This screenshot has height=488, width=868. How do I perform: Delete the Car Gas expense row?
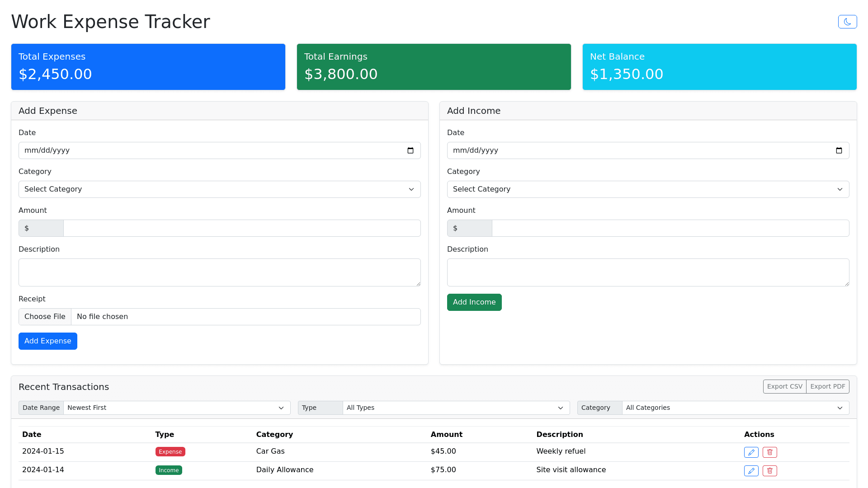[769, 452]
